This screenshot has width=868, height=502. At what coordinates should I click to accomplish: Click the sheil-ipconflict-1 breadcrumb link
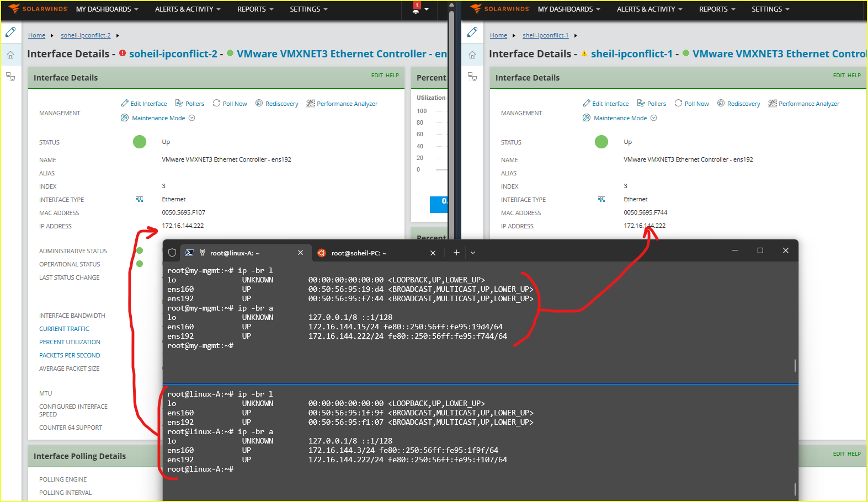tap(546, 35)
